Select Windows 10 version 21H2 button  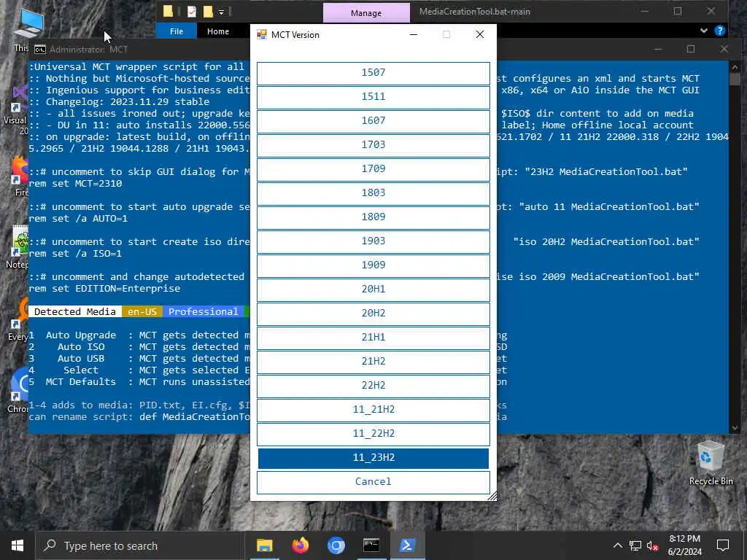[373, 362]
